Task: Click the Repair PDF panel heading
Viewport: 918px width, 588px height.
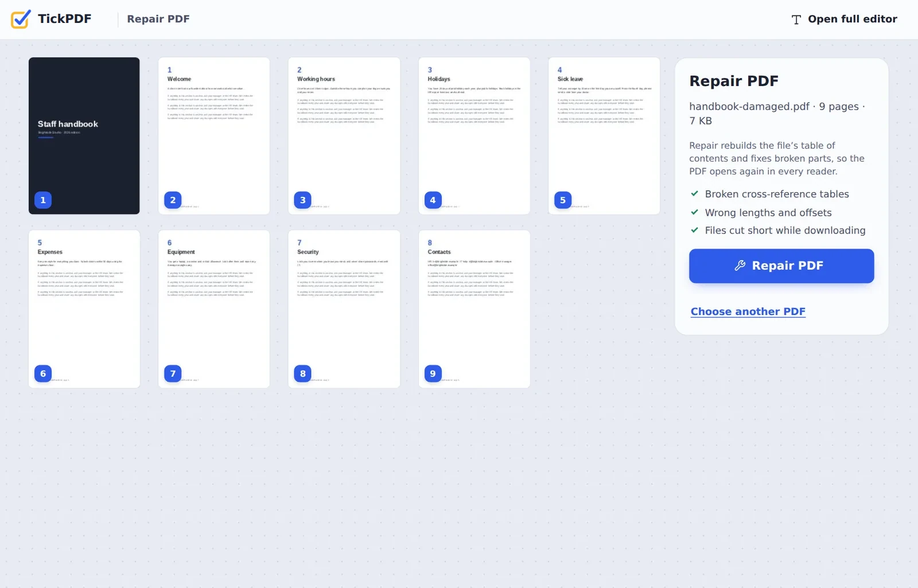Action: [x=734, y=81]
